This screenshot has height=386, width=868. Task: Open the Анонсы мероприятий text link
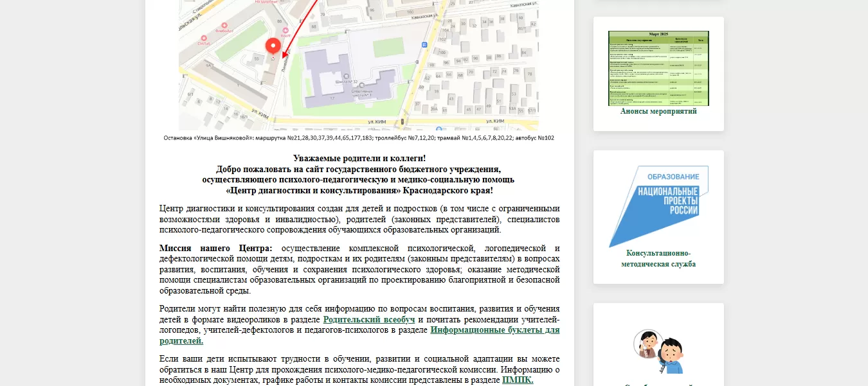[658, 111]
